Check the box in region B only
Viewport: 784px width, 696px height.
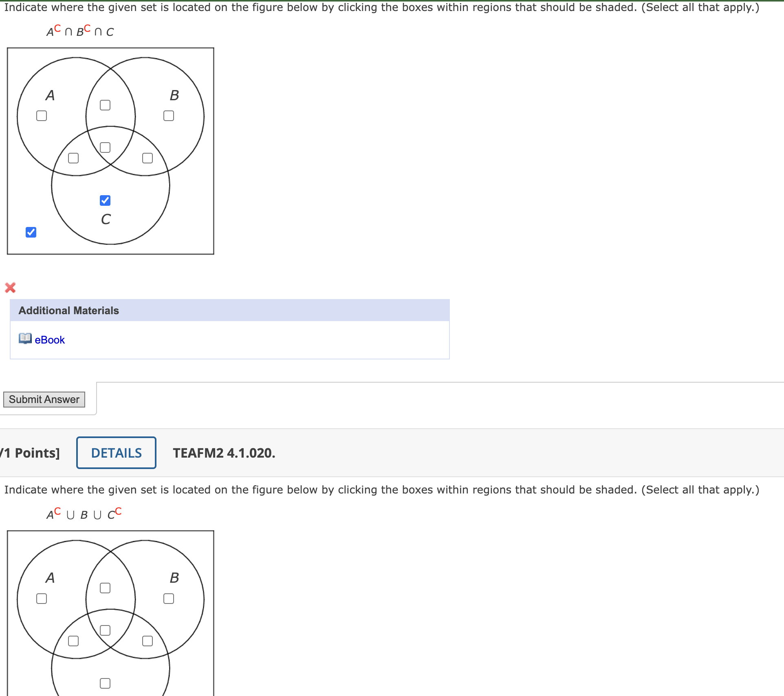tap(168, 116)
